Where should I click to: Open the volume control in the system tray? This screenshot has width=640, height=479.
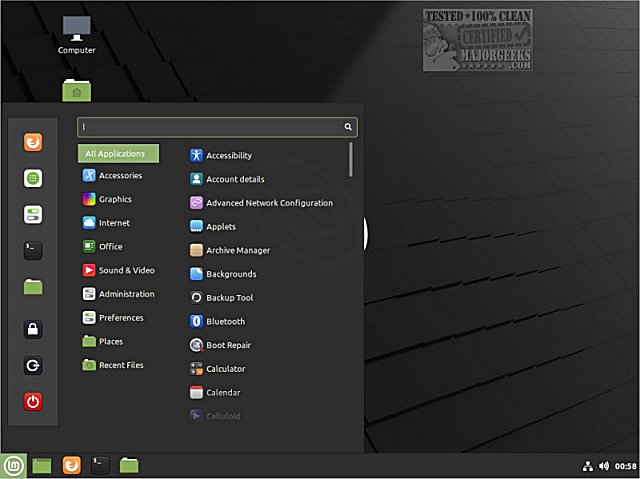604,466
